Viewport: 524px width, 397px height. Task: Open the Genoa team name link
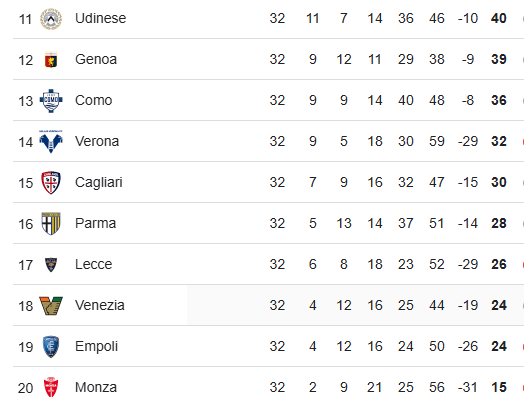pos(96,59)
